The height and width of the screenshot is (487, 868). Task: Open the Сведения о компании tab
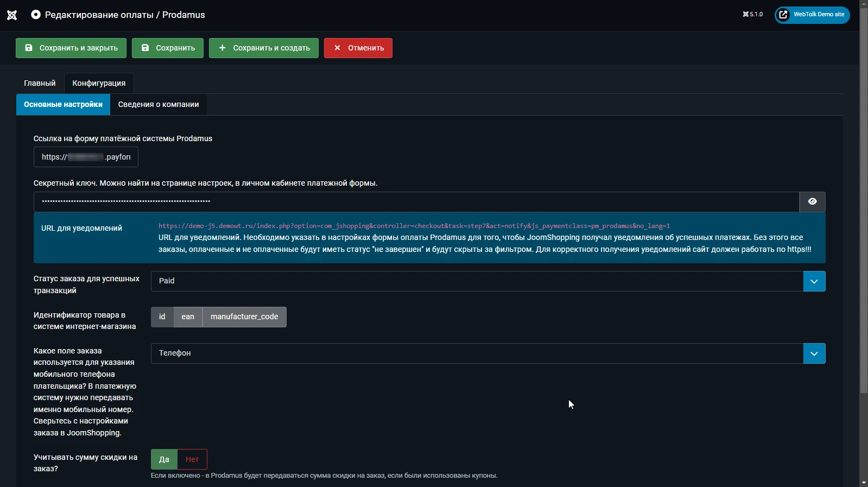[159, 104]
